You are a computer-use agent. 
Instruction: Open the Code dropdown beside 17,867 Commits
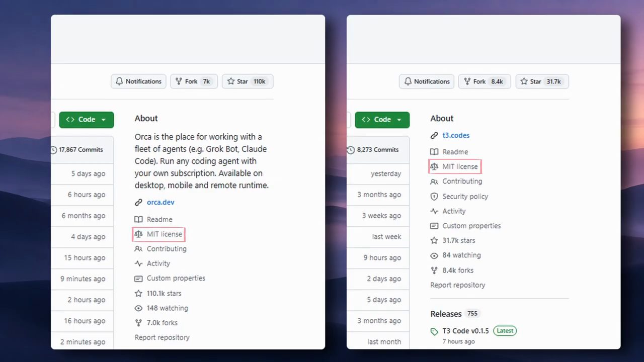tap(87, 120)
